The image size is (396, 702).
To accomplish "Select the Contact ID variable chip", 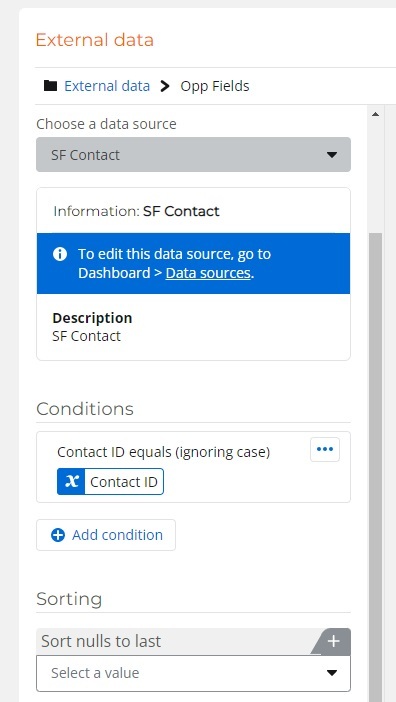I will (x=111, y=482).
